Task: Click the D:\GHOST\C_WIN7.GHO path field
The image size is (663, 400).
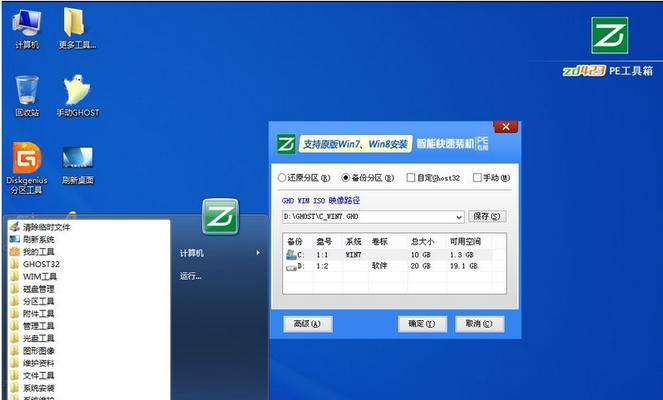Action: 373,217
